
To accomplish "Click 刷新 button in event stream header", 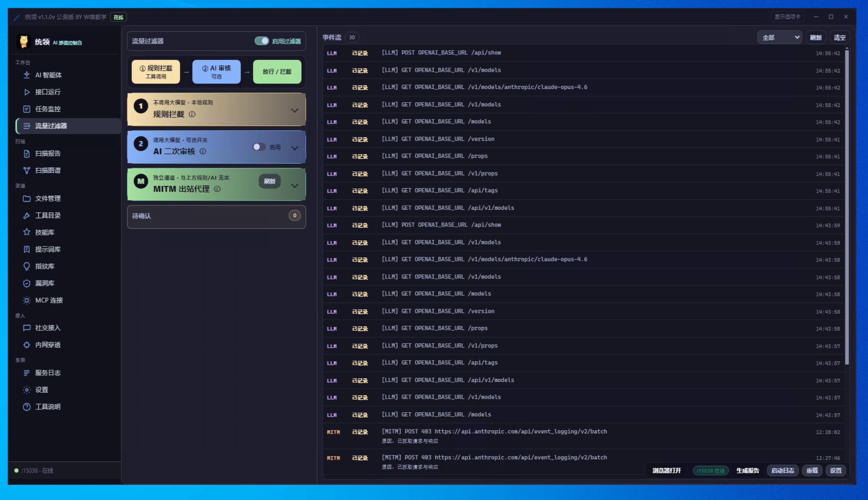I will click(816, 37).
